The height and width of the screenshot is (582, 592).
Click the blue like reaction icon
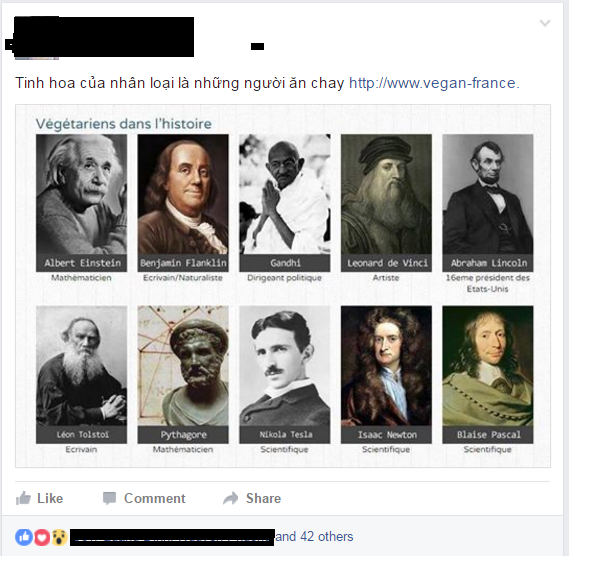[24, 537]
